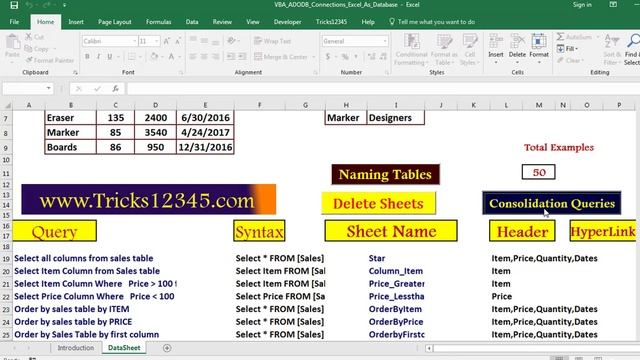Click the Accounting dollar format icon

(x=328, y=57)
